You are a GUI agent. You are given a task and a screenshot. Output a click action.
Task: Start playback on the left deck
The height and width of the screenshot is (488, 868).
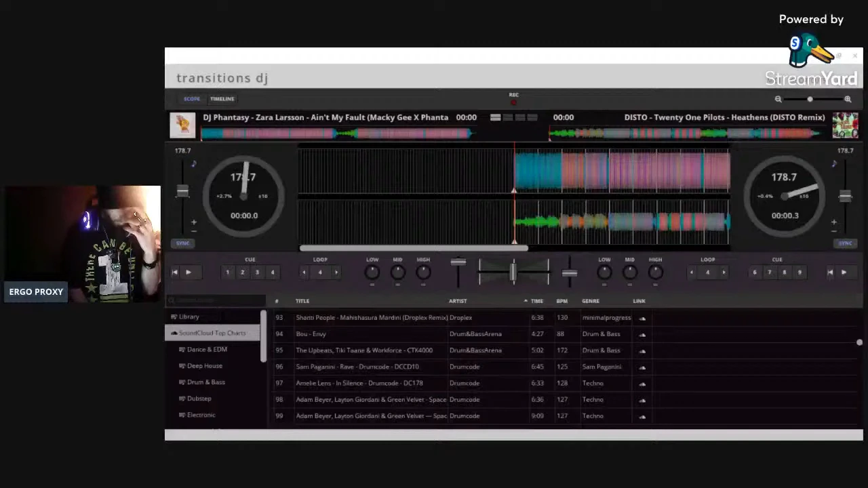pyautogui.click(x=189, y=272)
